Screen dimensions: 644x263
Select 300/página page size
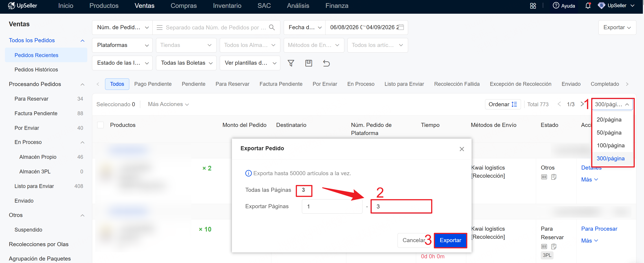[x=612, y=158]
